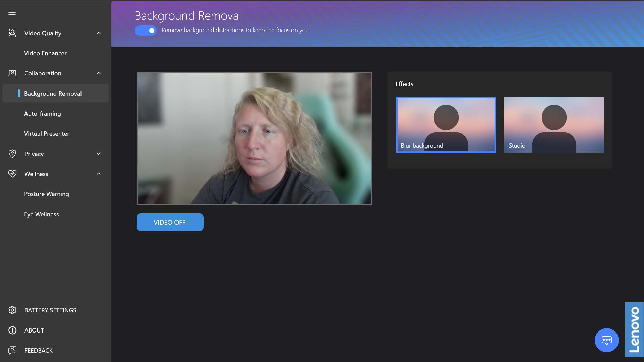The width and height of the screenshot is (644, 362).
Task: Open the About page
Action: [x=34, y=330]
